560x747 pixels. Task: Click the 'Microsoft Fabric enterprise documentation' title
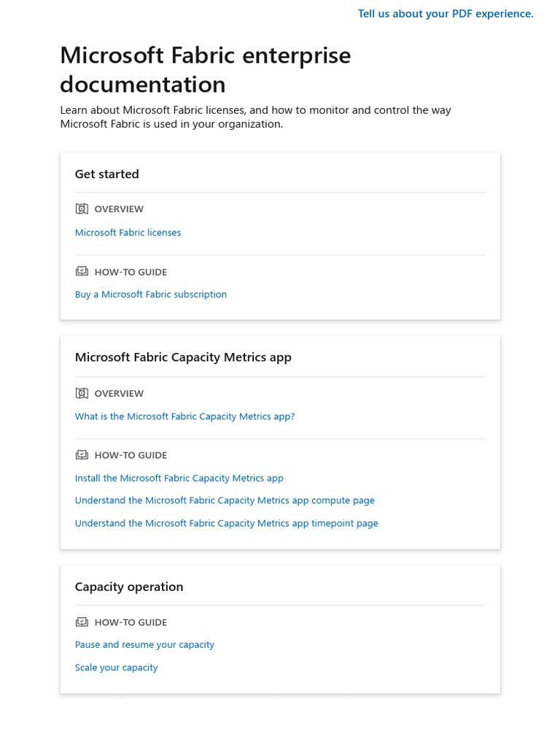pyautogui.click(x=205, y=70)
